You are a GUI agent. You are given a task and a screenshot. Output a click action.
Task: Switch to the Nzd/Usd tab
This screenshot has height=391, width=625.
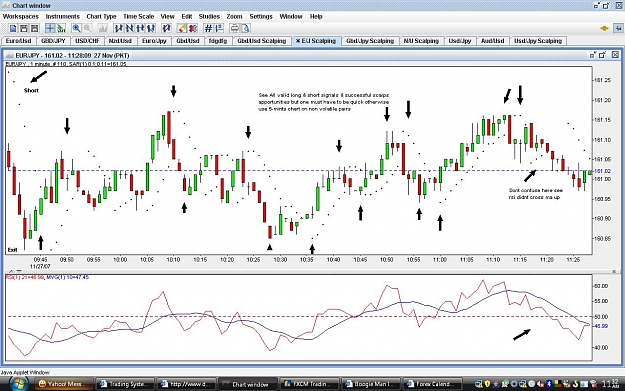tap(120, 41)
